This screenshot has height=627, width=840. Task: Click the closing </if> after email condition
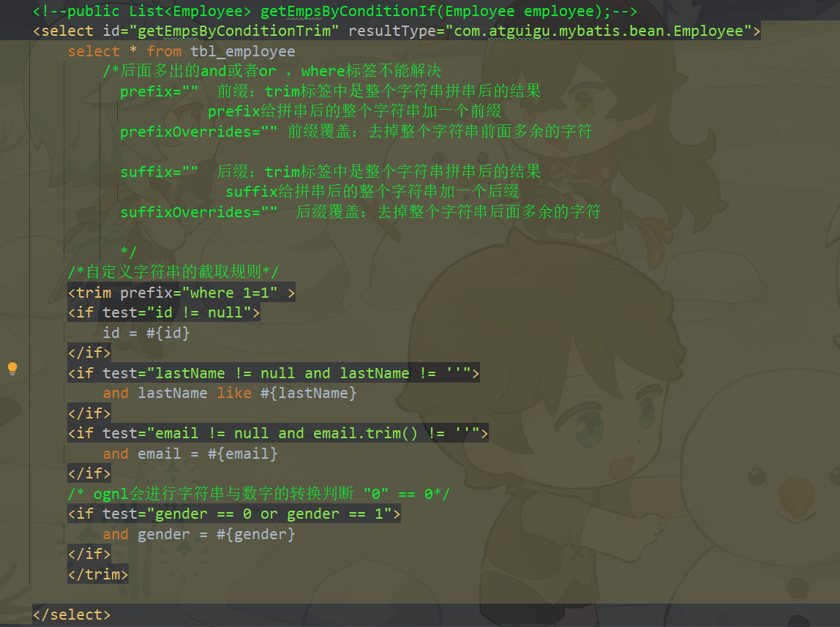click(x=89, y=473)
